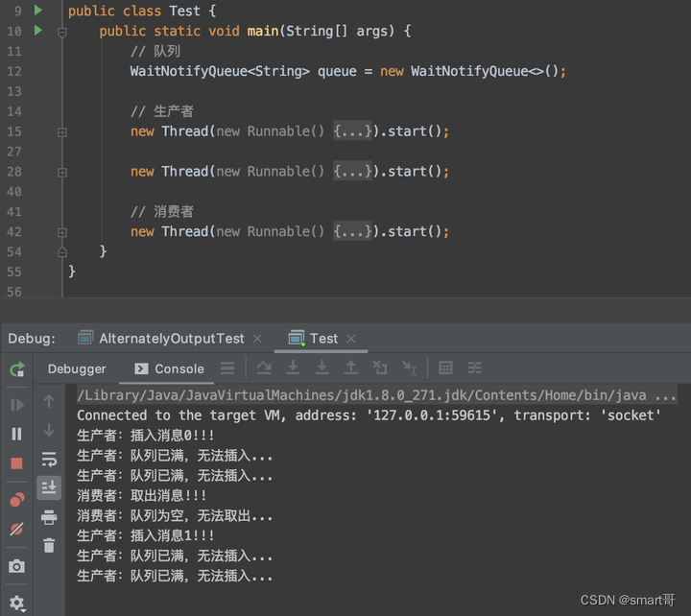The image size is (691, 616).
Task: Collapse the main method fold marker
Action: point(62,32)
